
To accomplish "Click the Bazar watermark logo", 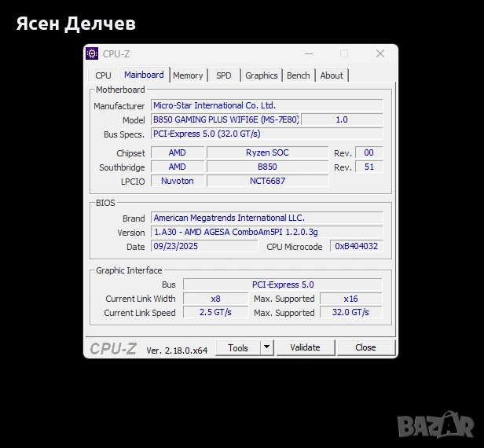I will click(x=435, y=425).
